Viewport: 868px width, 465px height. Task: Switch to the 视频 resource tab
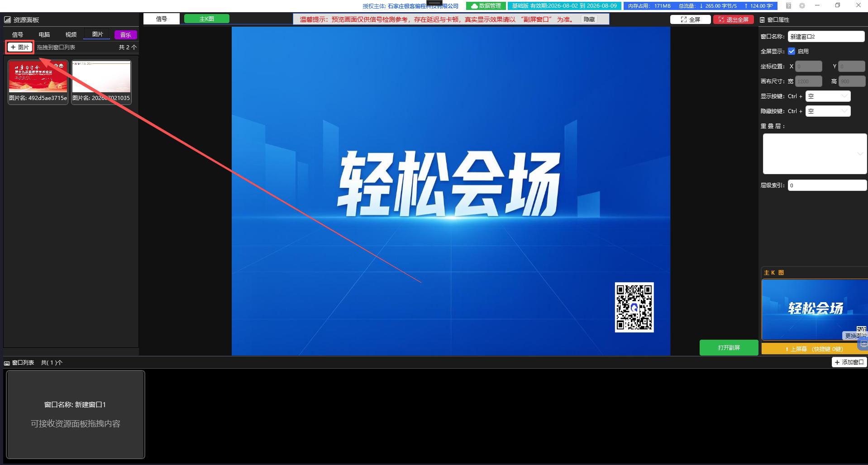(x=71, y=35)
